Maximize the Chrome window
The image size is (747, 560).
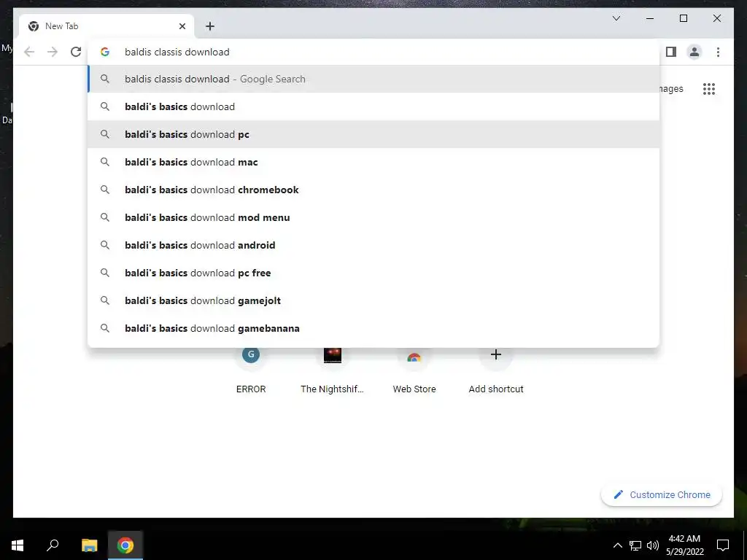pyautogui.click(x=683, y=18)
